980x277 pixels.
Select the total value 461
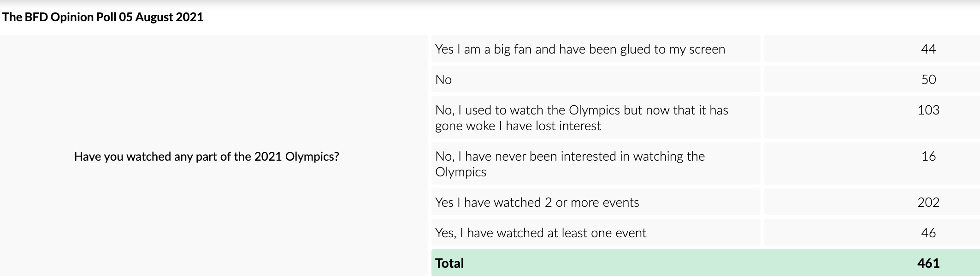(928, 263)
